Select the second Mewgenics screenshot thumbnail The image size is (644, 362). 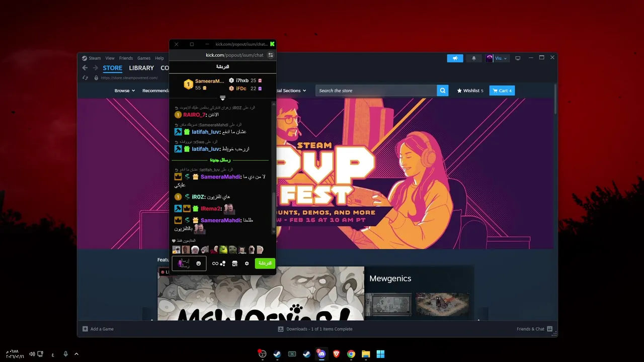(x=443, y=305)
